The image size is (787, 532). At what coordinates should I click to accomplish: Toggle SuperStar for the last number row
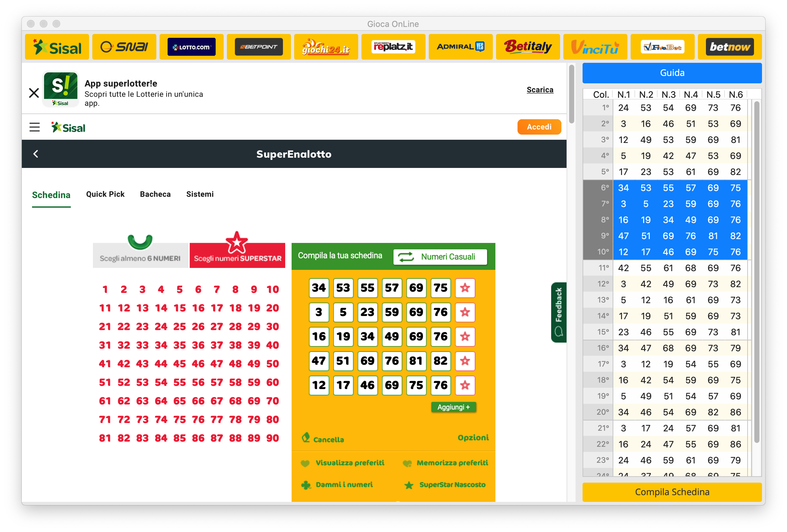465,385
